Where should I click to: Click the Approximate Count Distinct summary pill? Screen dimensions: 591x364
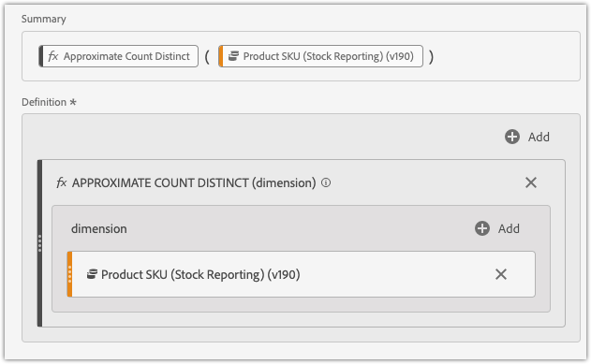coord(118,56)
